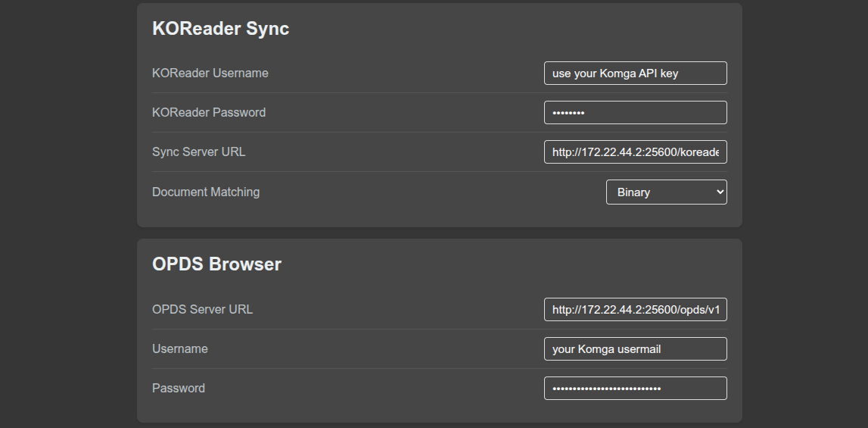
Task: Click the chevron arrow on the Binary selector
Action: (719, 192)
